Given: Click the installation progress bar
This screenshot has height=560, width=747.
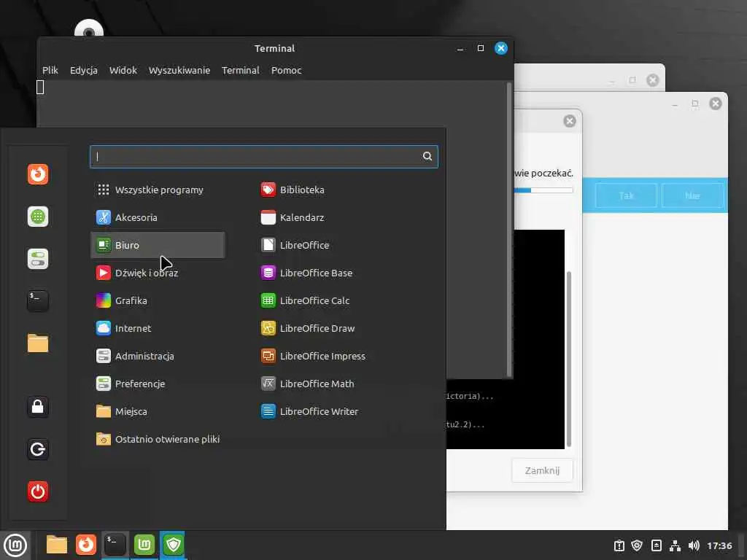Looking at the screenshot, I should [x=543, y=190].
